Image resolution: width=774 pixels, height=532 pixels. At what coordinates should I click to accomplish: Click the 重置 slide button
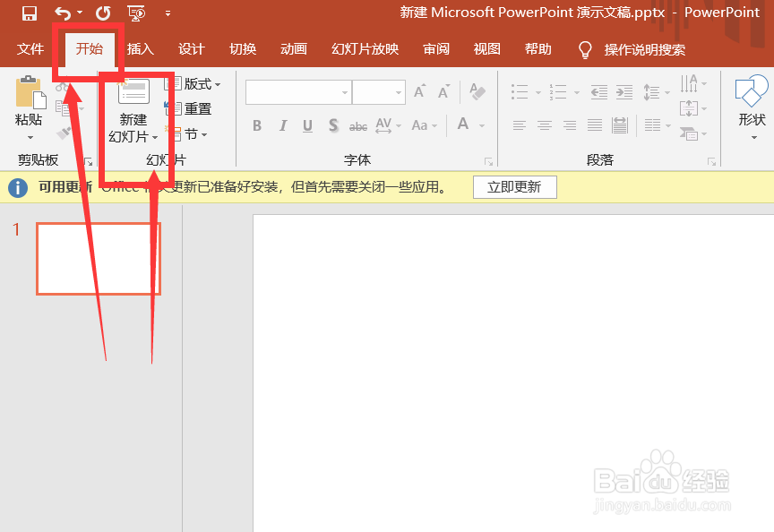click(x=188, y=108)
